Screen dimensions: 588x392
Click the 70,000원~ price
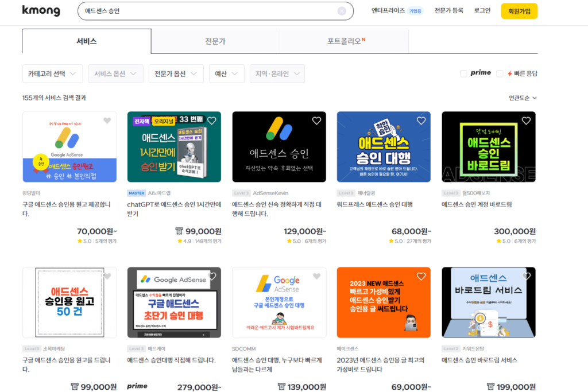coord(96,231)
